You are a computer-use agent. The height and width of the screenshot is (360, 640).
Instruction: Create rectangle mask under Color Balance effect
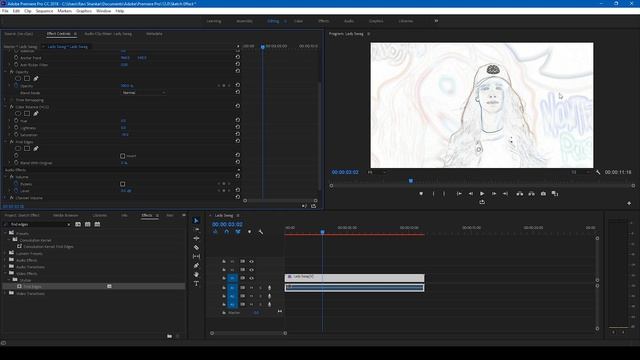point(27,113)
